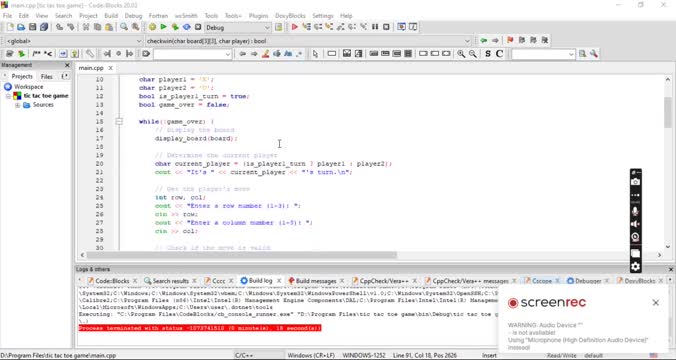This screenshot has width=676, height=360.
Task: Open ScreenRec settings gear icon
Action: point(635,267)
